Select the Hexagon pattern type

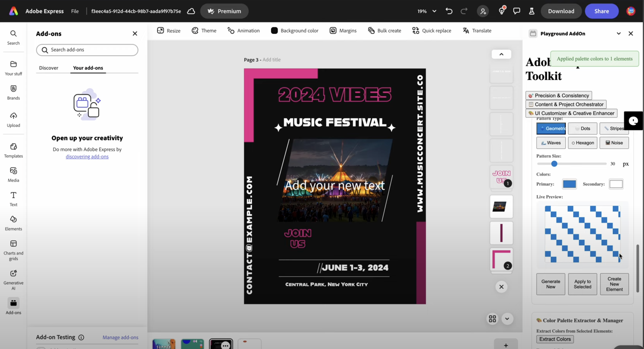coord(582,143)
